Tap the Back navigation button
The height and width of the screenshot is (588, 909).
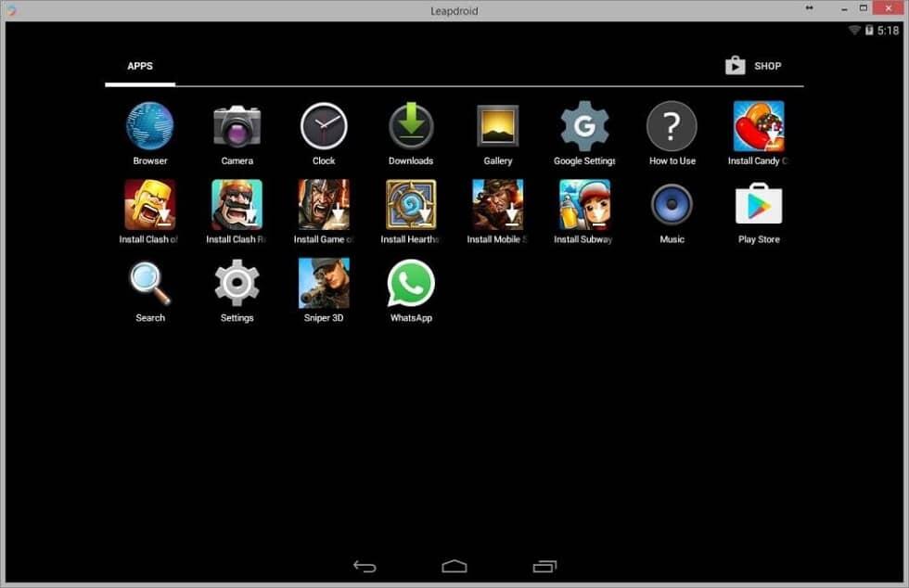click(365, 565)
